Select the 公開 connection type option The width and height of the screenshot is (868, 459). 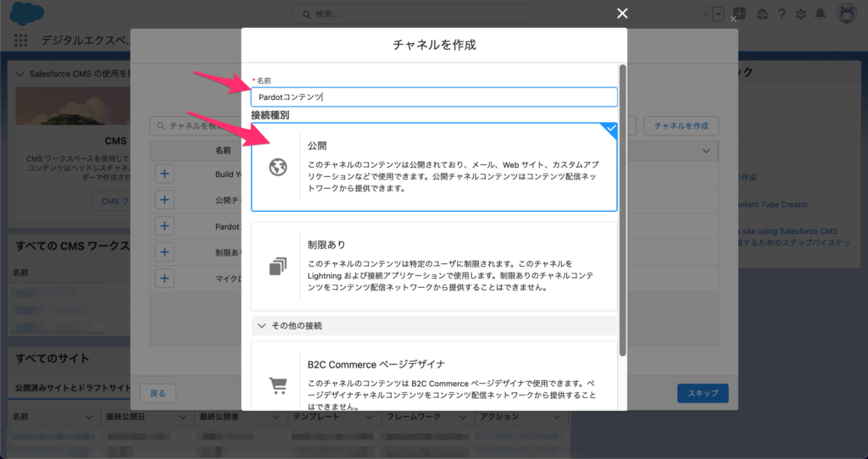(x=434, y=167)
